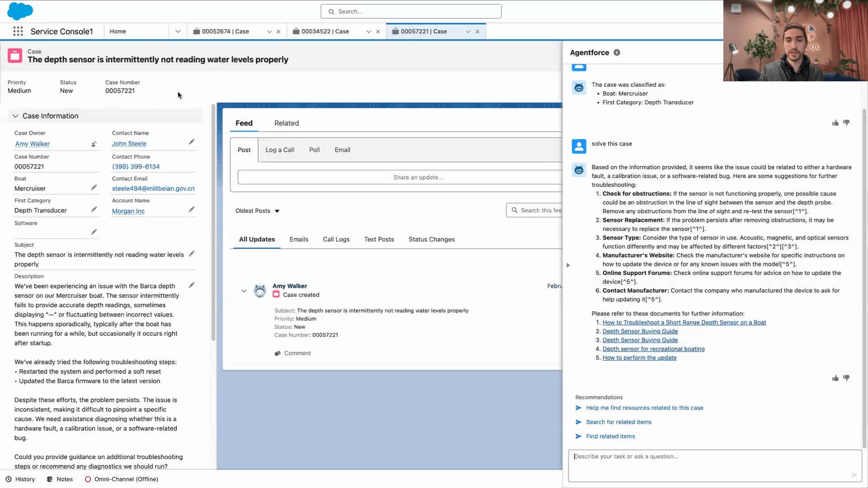Open How to Troubleshoot Short Range Depth Sensor link
The image size is (868, 488).
[x=684, y=323]
